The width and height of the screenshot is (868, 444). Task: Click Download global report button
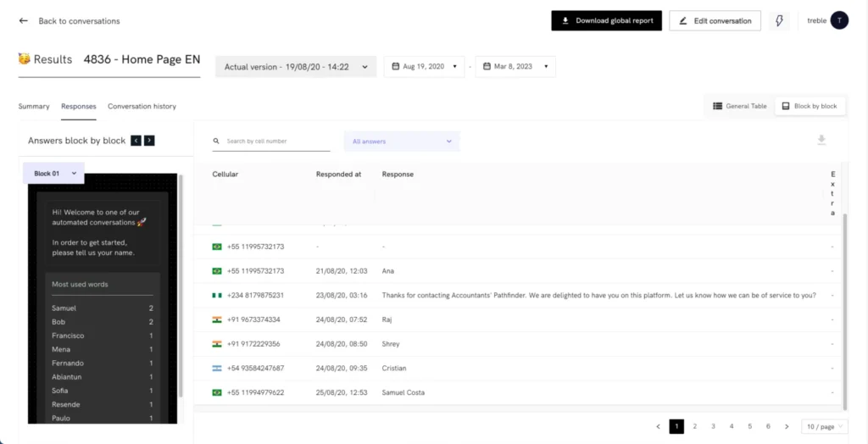606,21
